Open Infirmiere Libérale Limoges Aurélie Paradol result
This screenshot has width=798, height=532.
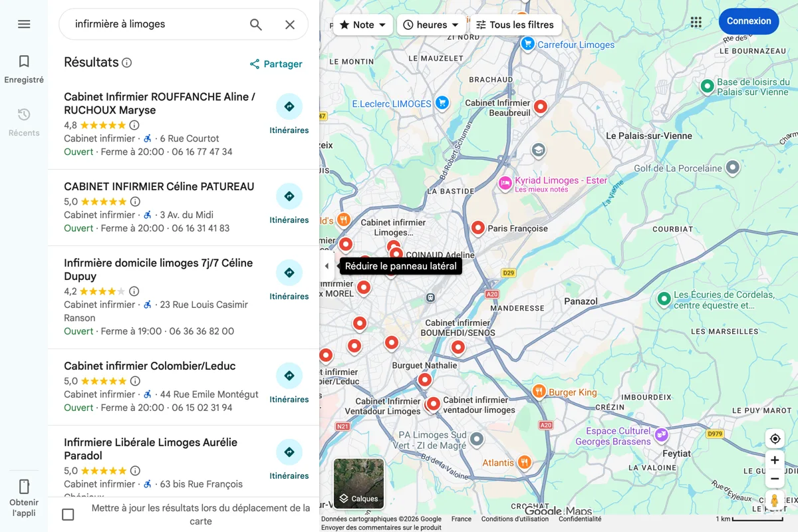(184, 462)
